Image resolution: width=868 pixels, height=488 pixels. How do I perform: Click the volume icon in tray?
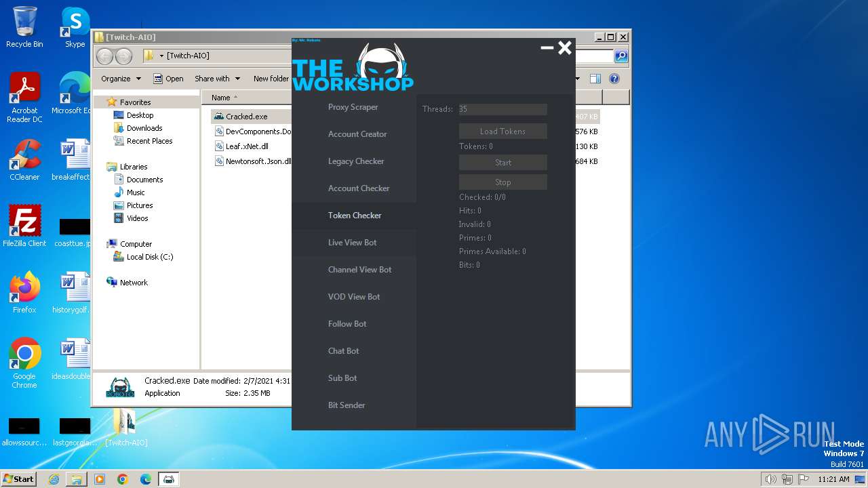pos(771,479)
